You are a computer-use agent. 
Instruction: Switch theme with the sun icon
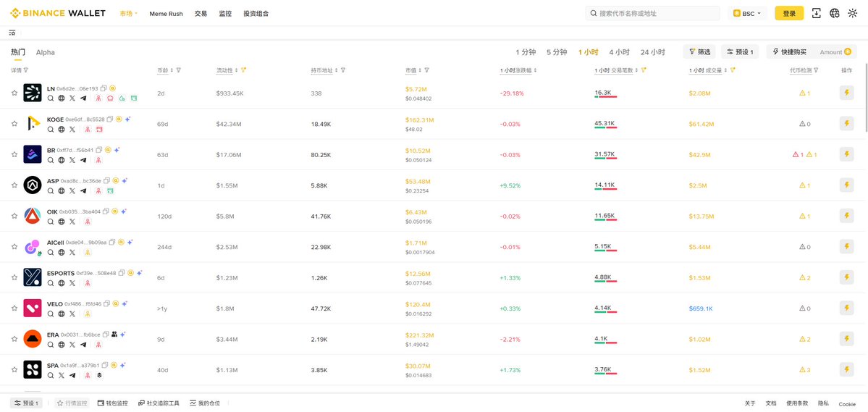853,13
